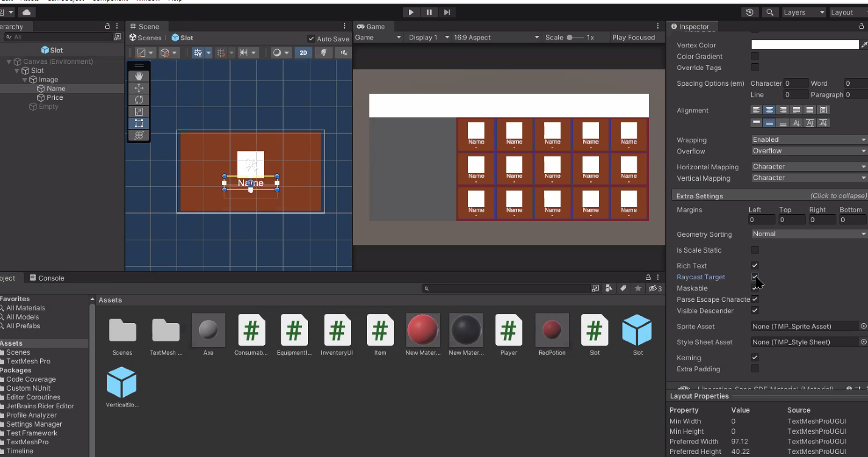Open the draw mode shading dropdown
Viewport: 868px width, 457px height.
tap(281, 53)
